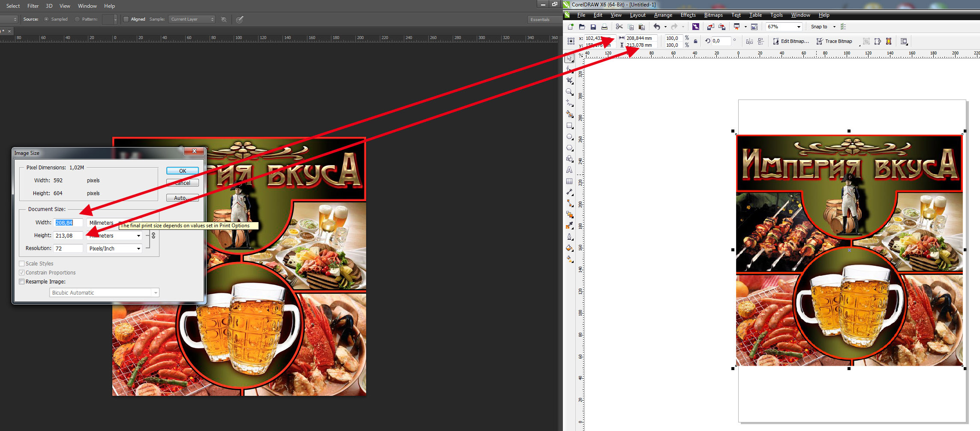980x431 pixels.
Task: Select the Basic Shapes tool in CorelDRAW
Action: pos(569,159)
